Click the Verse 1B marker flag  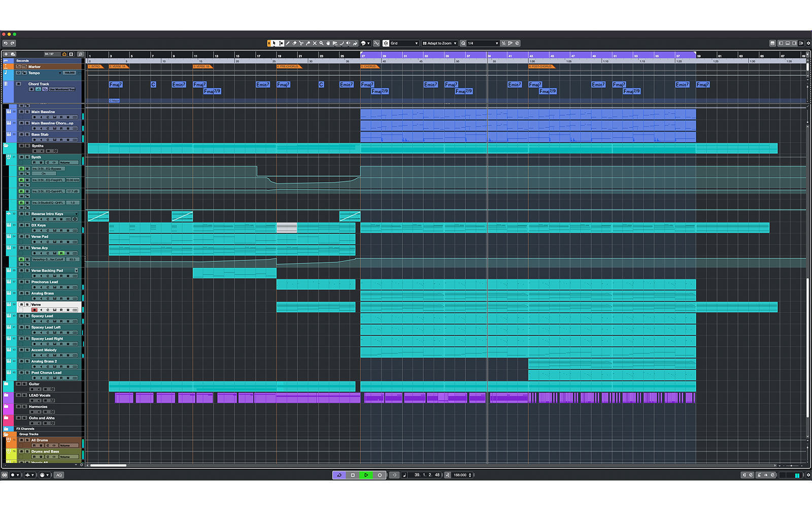(202, 66)
